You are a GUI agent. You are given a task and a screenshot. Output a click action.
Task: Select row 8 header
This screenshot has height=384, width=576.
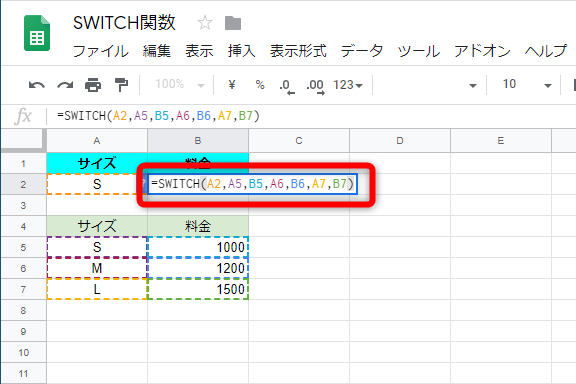[24, 310]
